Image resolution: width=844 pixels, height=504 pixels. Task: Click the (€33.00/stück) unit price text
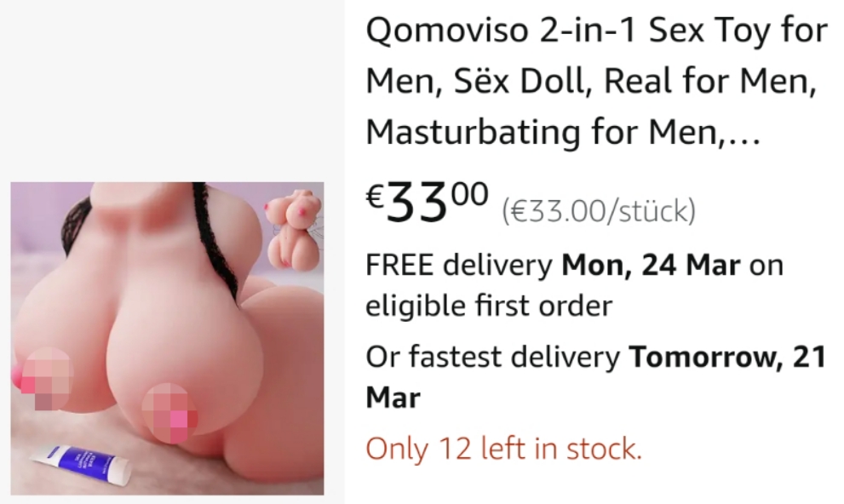click(x=599, y=211)
